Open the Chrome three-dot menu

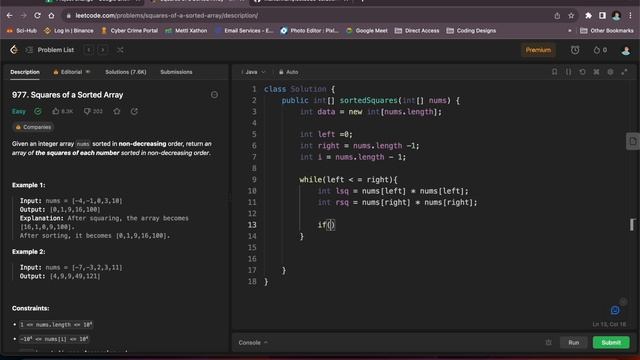pos(630,16)
